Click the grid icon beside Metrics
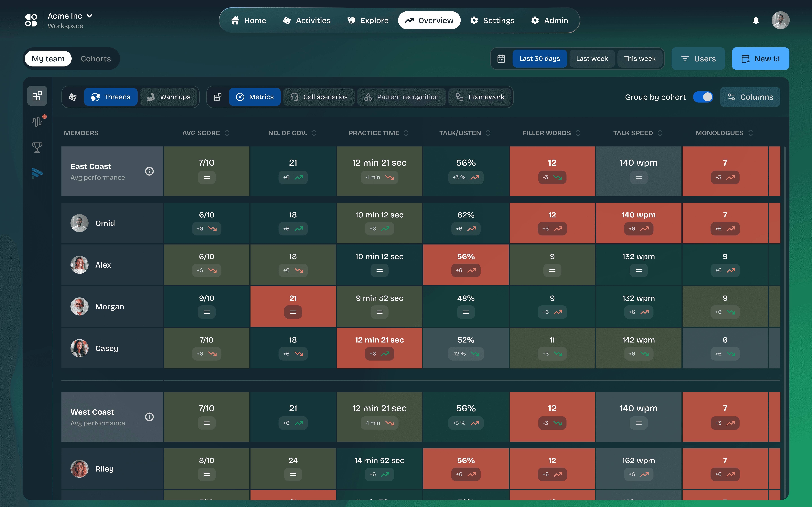Screen dimensions: 812x507 click(x=217, y=97)
